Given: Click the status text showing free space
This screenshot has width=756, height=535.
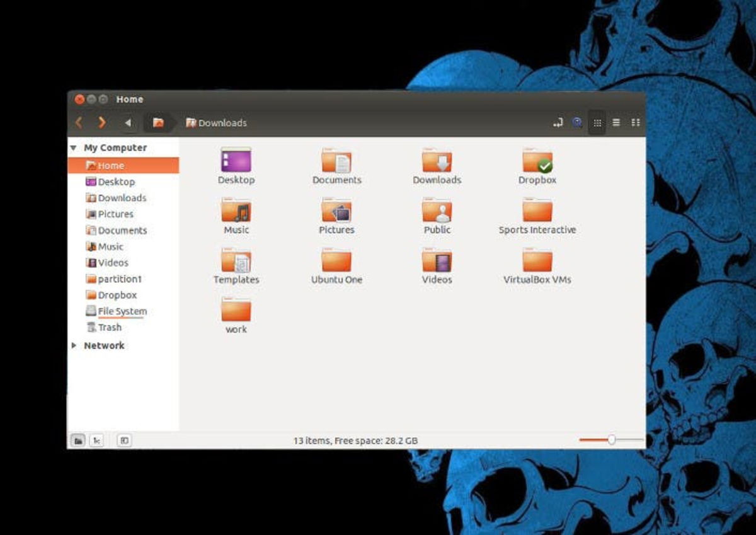Looking at the screenshot, I should pos(355,440).
